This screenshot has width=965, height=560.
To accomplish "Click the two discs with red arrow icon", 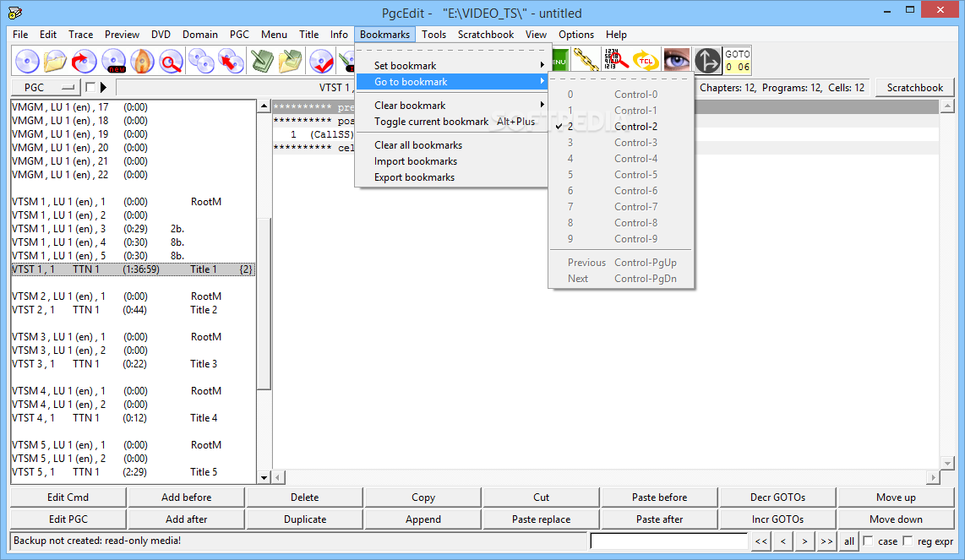I will [231, 61].
